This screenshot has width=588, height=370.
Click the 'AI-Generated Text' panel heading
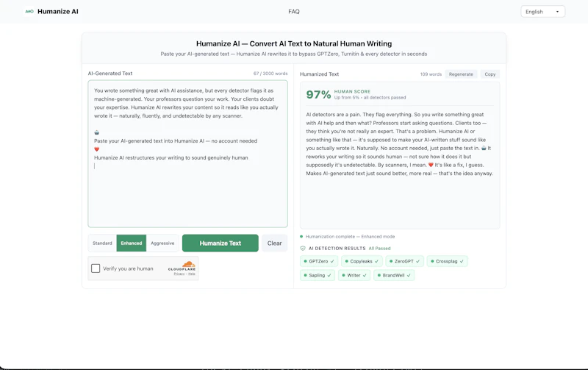tap(110, 74)
